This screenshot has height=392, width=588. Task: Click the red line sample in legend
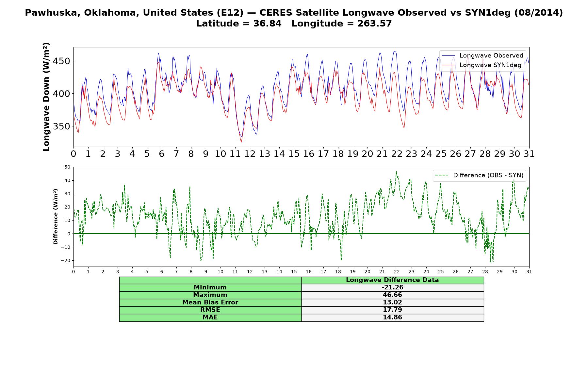click(448, 65)
